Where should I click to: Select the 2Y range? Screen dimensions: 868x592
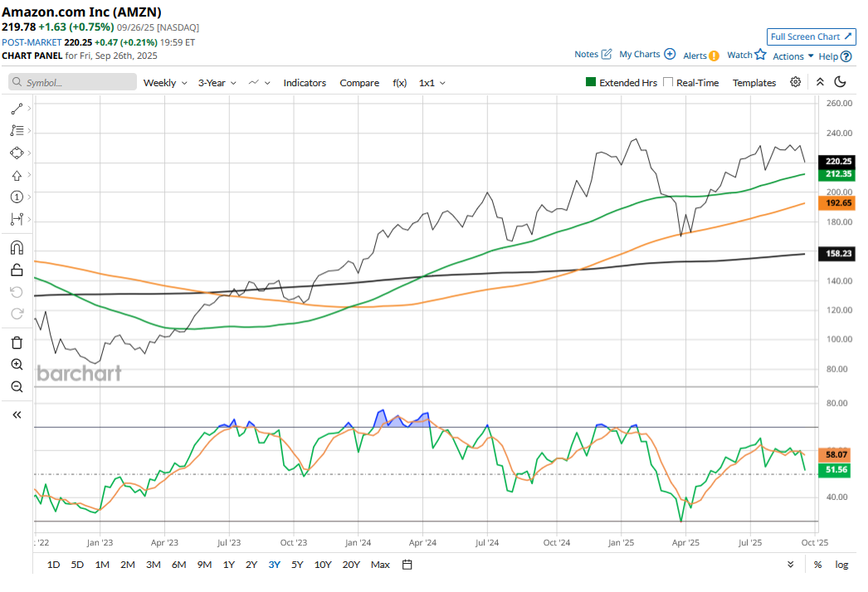(x=251, y=565)
